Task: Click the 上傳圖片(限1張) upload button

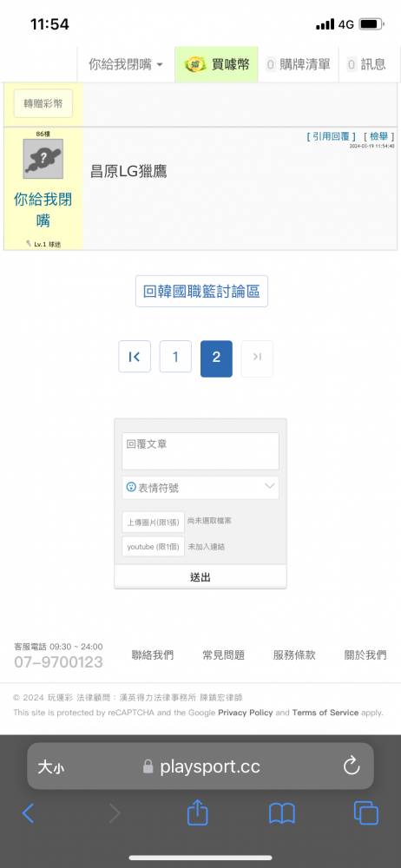Action: tap(154, 522)
